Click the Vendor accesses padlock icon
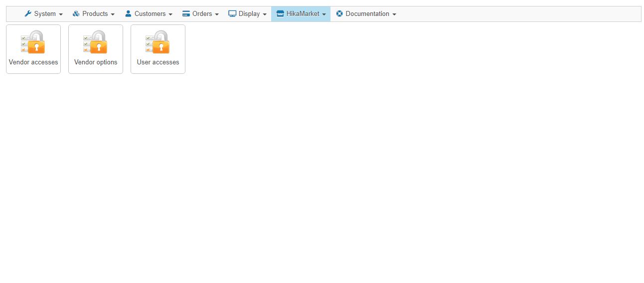Viewport: 644px width, 283px height. tap(33, 42)
